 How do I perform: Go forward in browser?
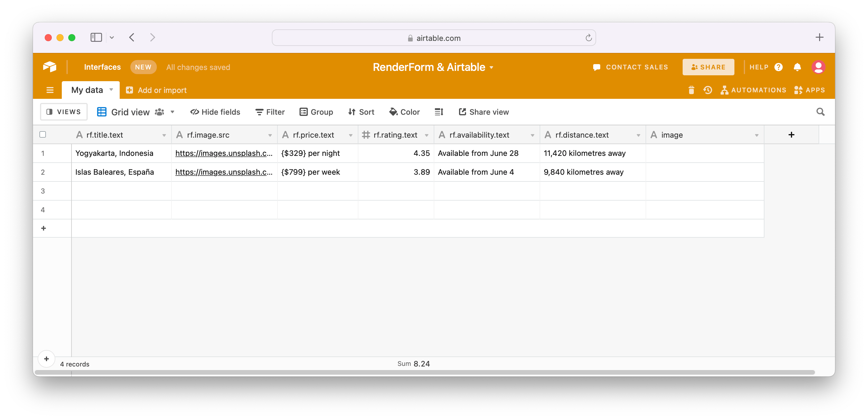(x=153, y=37)
